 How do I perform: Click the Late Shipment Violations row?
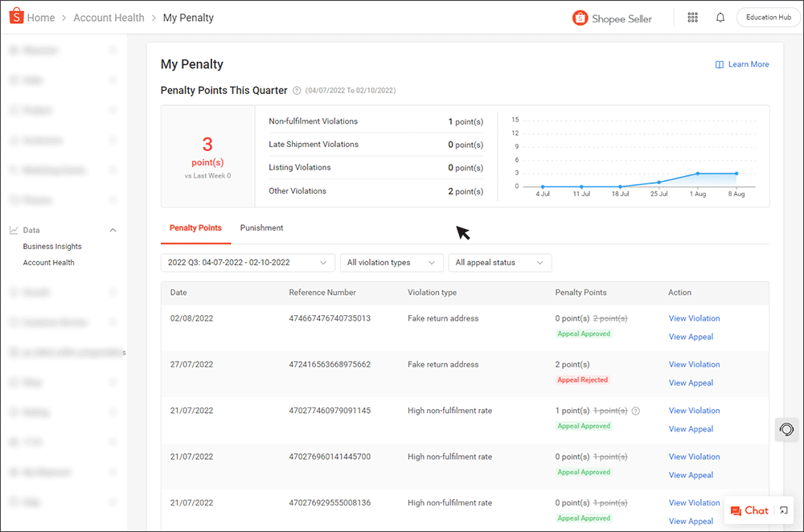(x=375, y=145)
